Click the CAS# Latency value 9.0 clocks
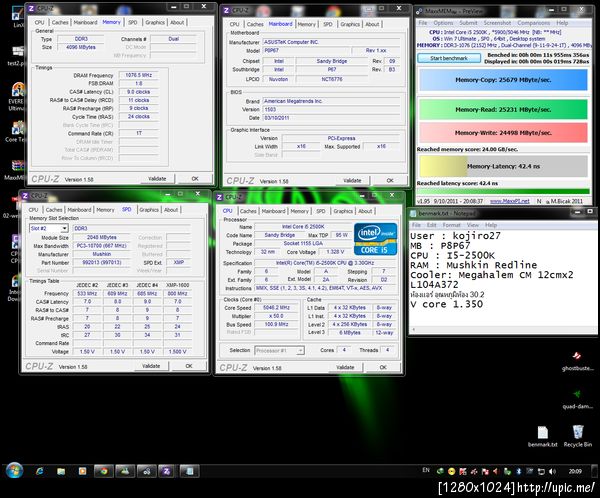The width and height of the screenshot is (600, 498). tap(139, 92)
